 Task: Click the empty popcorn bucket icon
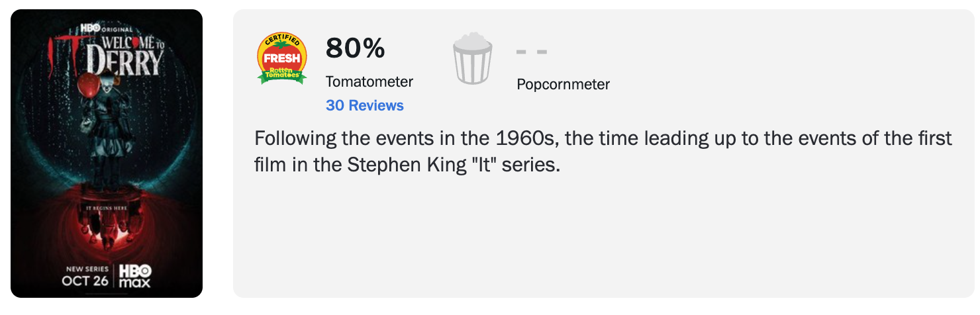point(472,60)
